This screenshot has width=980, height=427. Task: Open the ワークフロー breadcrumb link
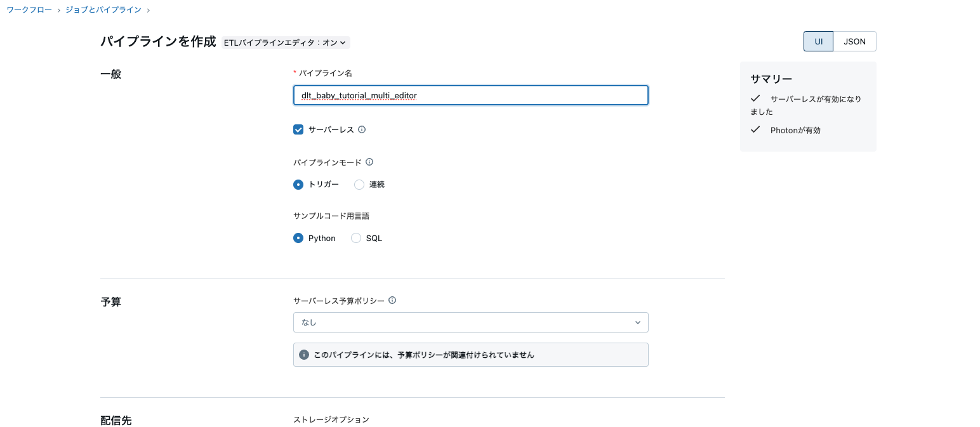[29, 10]
